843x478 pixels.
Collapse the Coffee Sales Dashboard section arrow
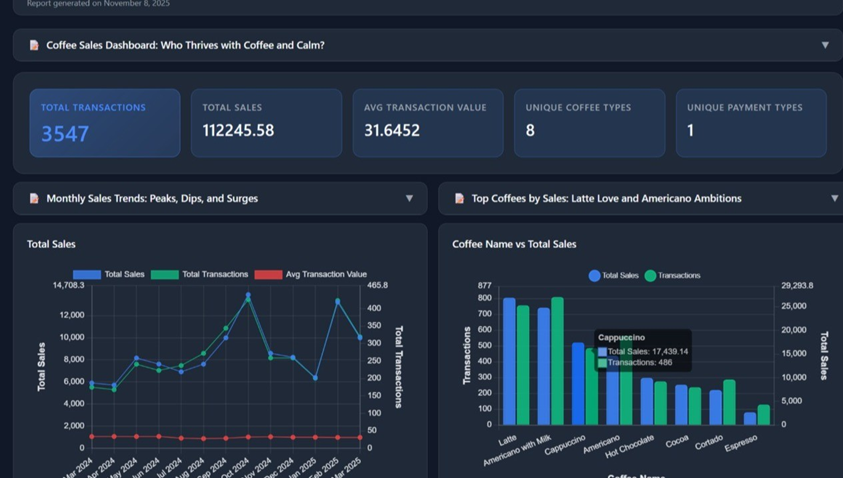click(x=825, y=45)
